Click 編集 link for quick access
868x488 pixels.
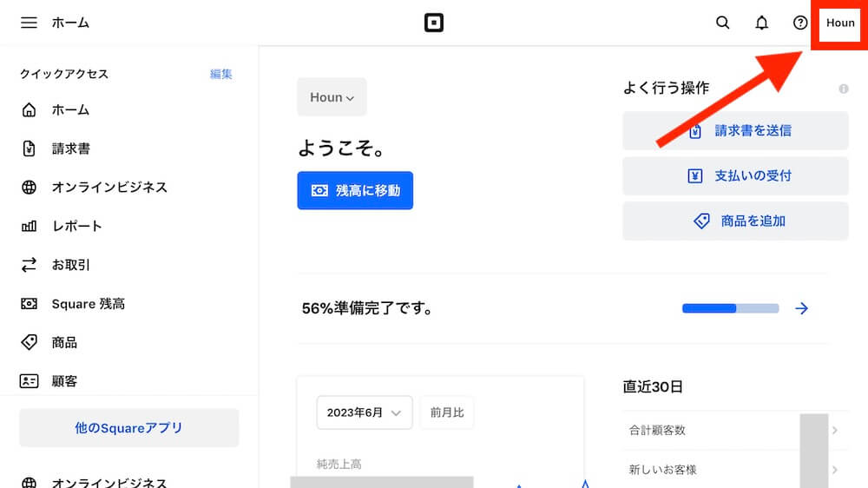220,74
